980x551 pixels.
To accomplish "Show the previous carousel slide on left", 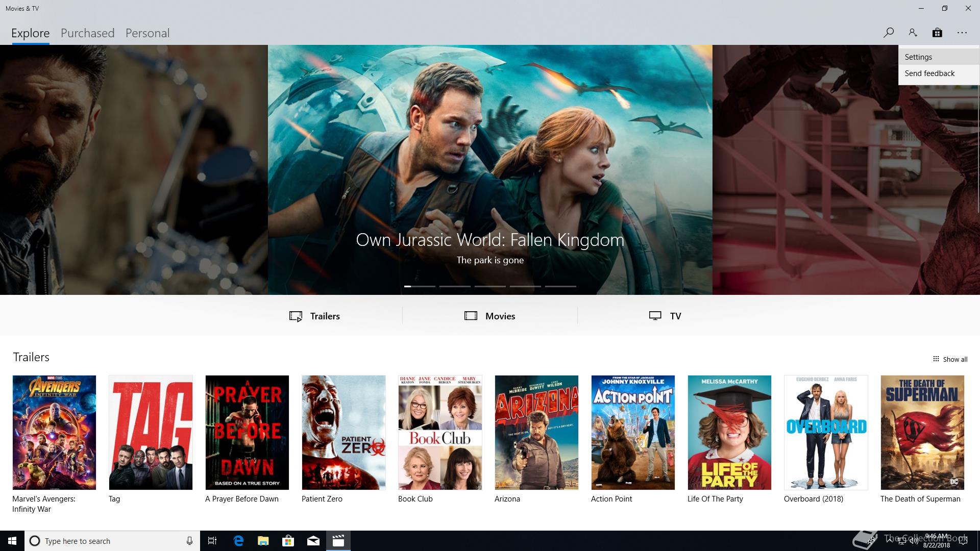I will tap(134, 170).
